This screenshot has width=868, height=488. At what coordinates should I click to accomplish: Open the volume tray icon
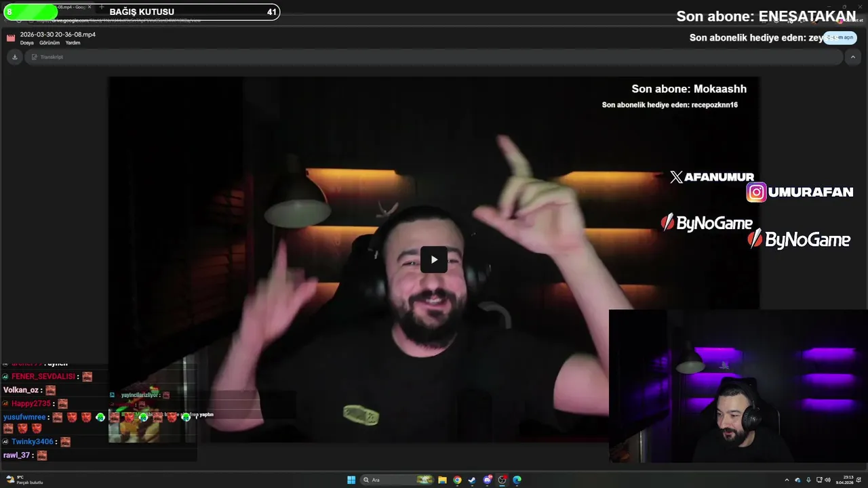829,480
